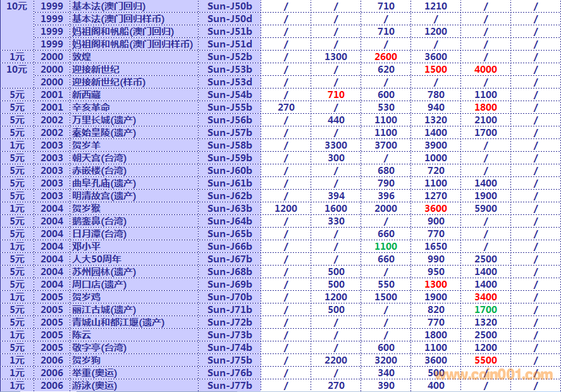Click the red 3400 price for 贺岁鸡
This screenshot has height=392, width=561.
(x=486, y=297)
